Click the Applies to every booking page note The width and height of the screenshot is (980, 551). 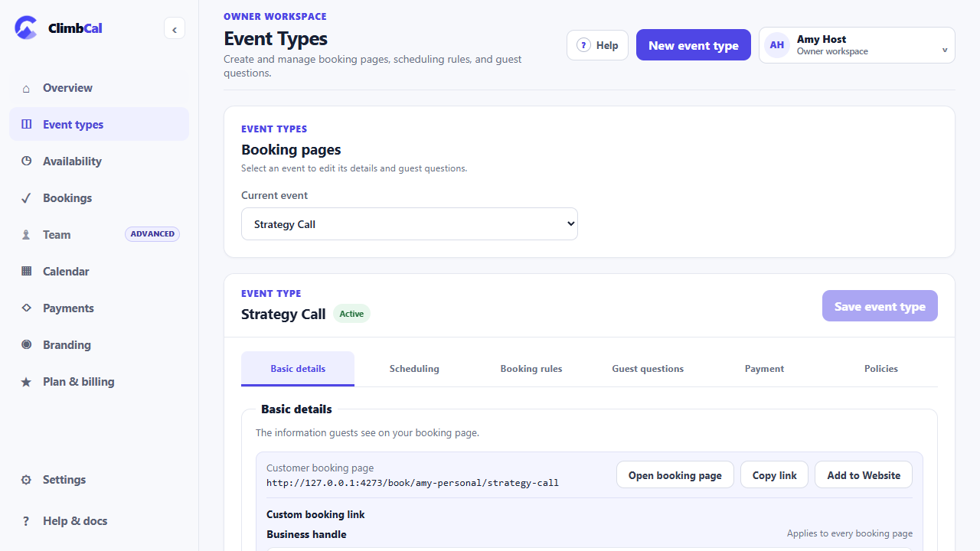coord(850,533)
